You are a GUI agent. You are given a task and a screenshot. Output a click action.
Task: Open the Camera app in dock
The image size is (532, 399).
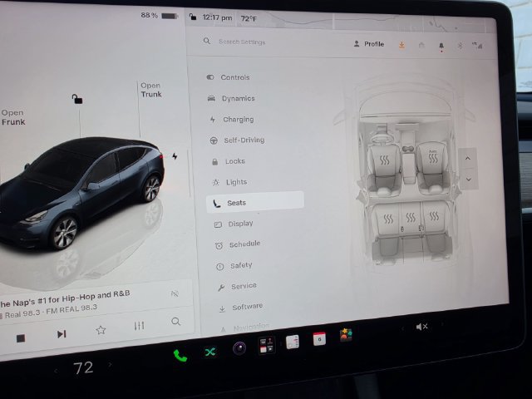click(x=239, y=348)
